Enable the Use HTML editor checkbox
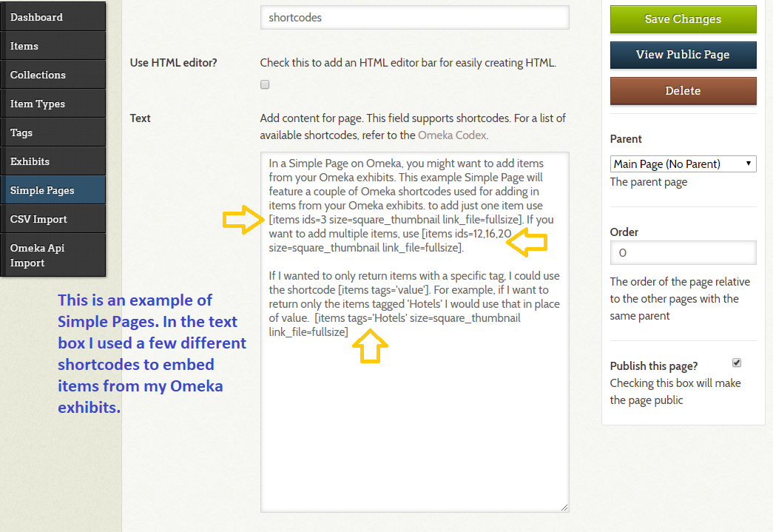 pyautogui.click(x=265, y=84)
